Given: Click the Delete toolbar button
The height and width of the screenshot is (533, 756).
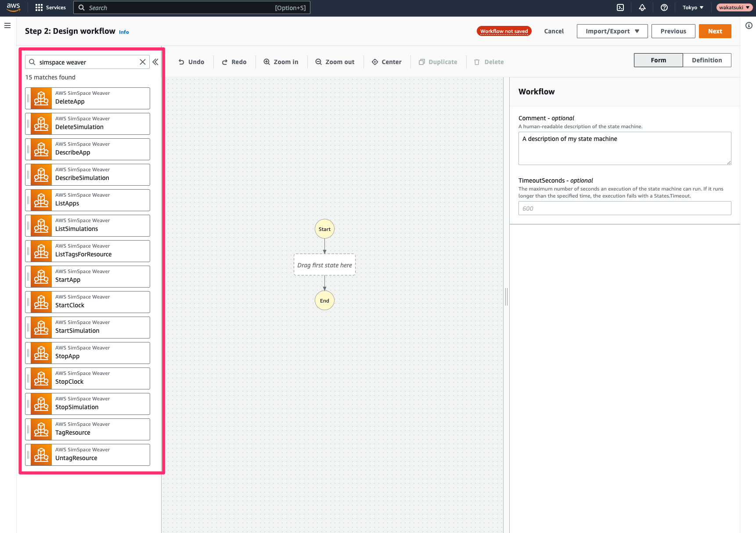Looking at the screenshot, I should tap(489, 62).
